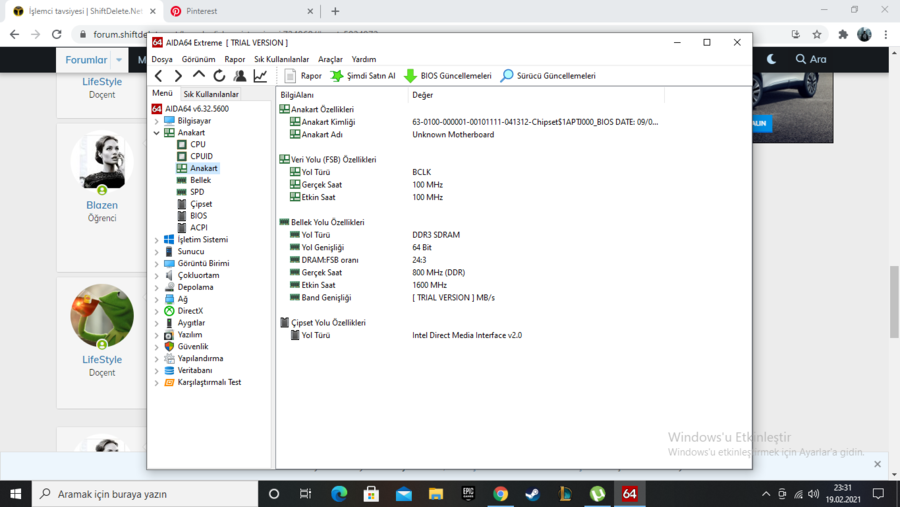Click the BilgiAlanı column header
The width and height of the screenshot is (900, 507).
(343, 95)
